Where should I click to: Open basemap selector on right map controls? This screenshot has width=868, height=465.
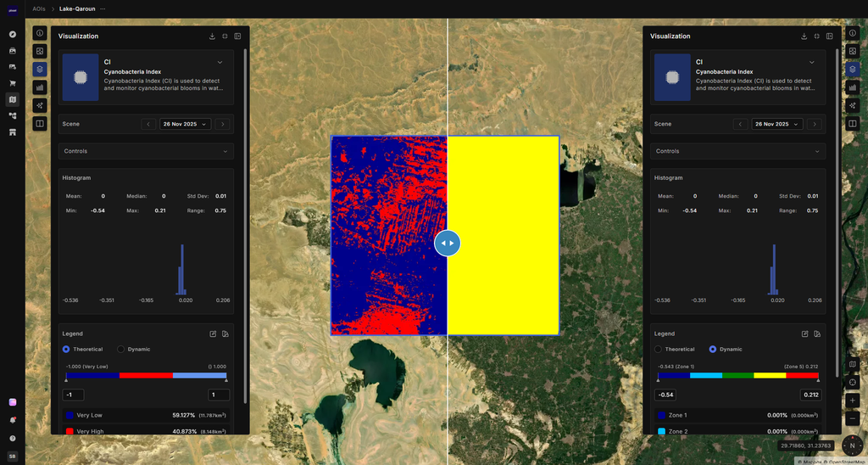pyautogui.click(x=853, y=365)
